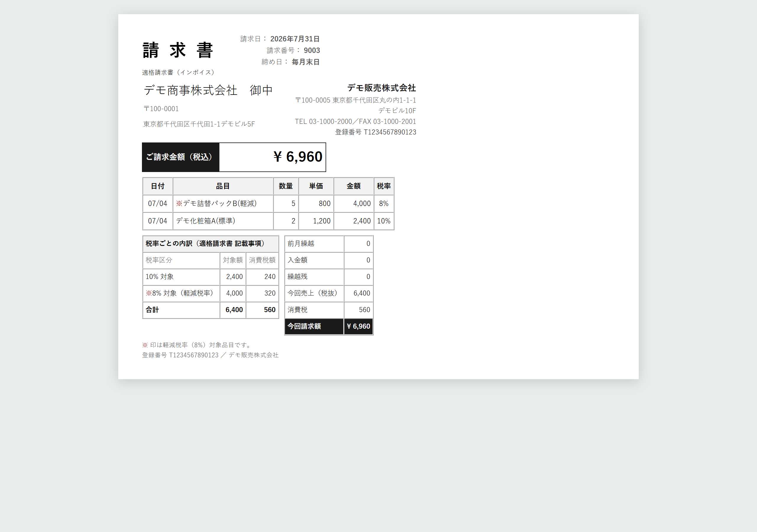Image resolution: width=757 pixels, height=532 pixels.
Task: Select the large ¥ 6,960 billing total
Action: point(298,157)
